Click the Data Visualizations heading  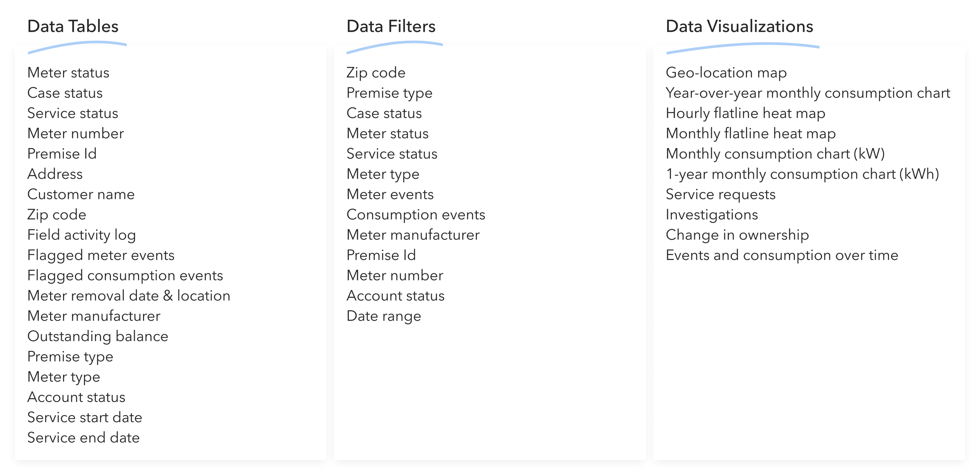[739, 26]
